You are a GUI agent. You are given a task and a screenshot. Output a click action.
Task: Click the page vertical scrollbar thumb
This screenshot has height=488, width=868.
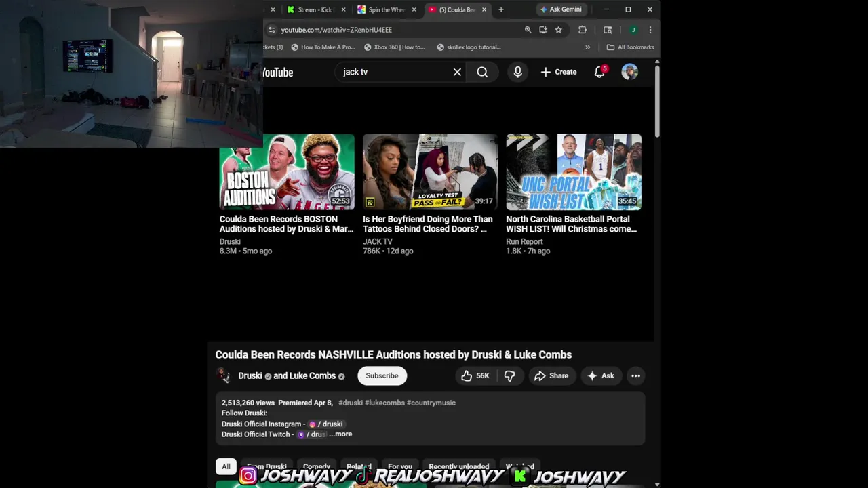657,102
